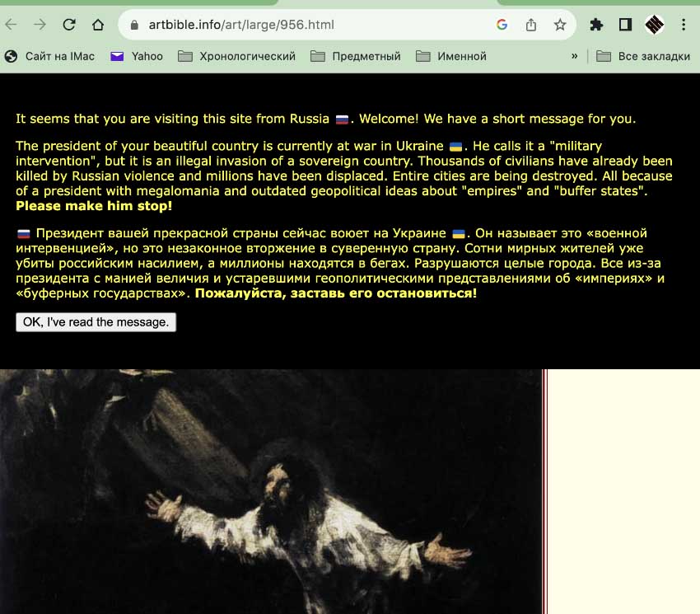Open the 'Хронологический' bookmarks folder
The width and height of the screenshot is (700, 614).
[236, 56]
